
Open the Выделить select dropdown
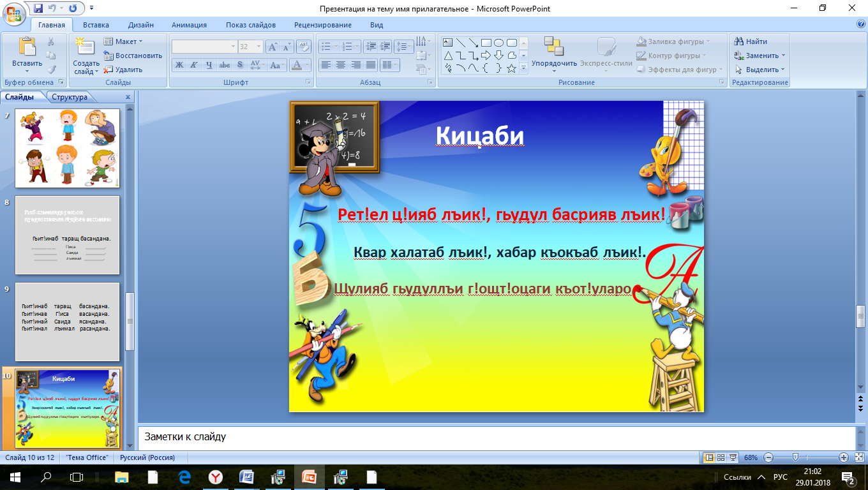[x=759, y=70]
